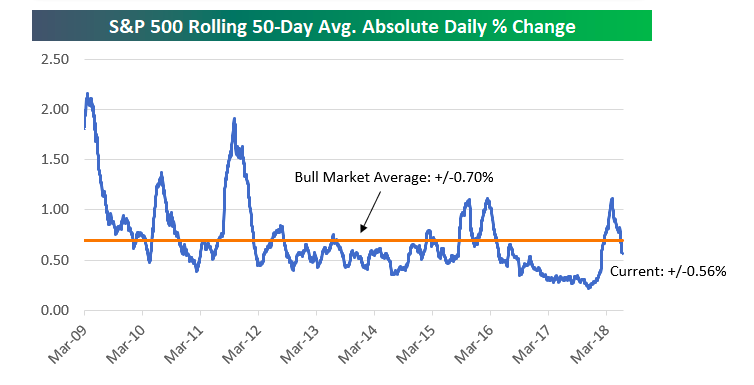Viewport: 754px width, 385px height.
Task: Select the Mar-10 axis label
Action: (126, 343)
